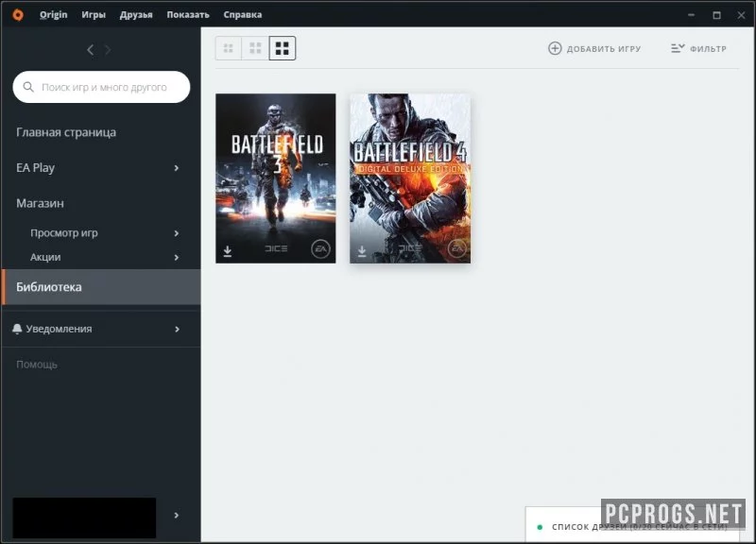The image size is (756, 544).
Task: Click the user profile block
Action: point(84,518)
